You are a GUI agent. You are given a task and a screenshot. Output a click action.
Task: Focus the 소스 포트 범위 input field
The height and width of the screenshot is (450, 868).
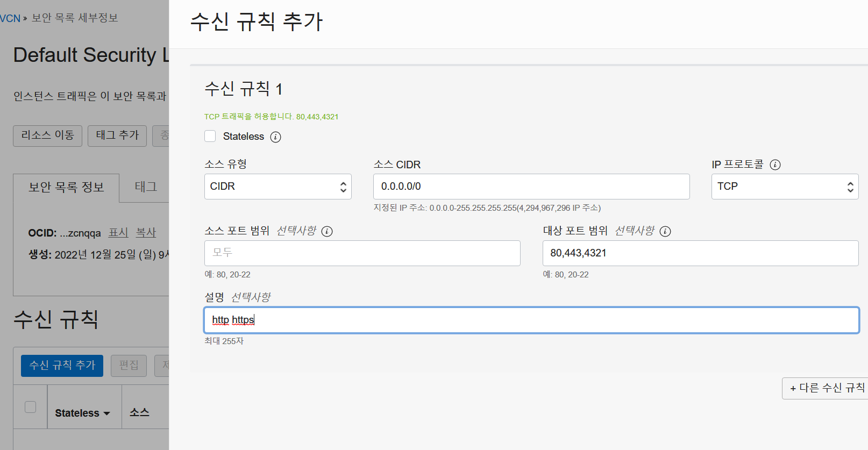point(362,253)
